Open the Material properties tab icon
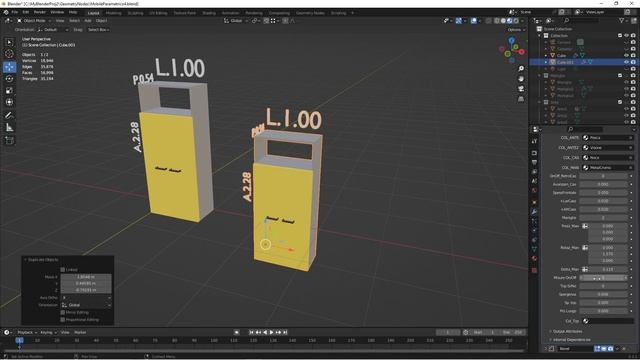640x360 pixels. click(534, 258)
